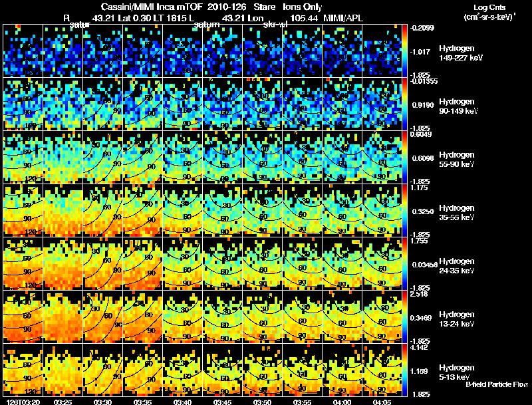This screenshot has height=405, width=532.
Task: Click the Hydrogen 24-35 keV row label
Action: coord(457,266)
